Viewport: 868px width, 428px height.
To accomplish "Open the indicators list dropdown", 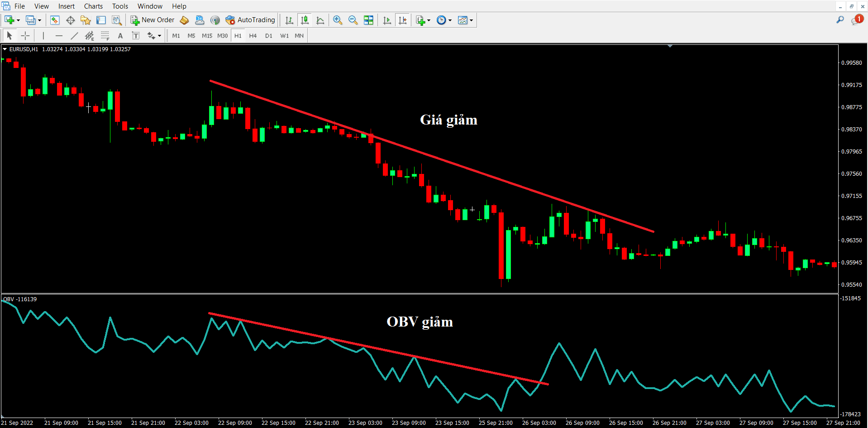I will [429, 20].
